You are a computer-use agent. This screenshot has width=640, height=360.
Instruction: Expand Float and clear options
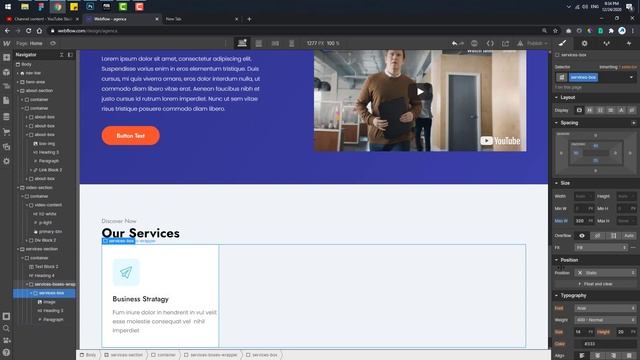click(596, 284)
